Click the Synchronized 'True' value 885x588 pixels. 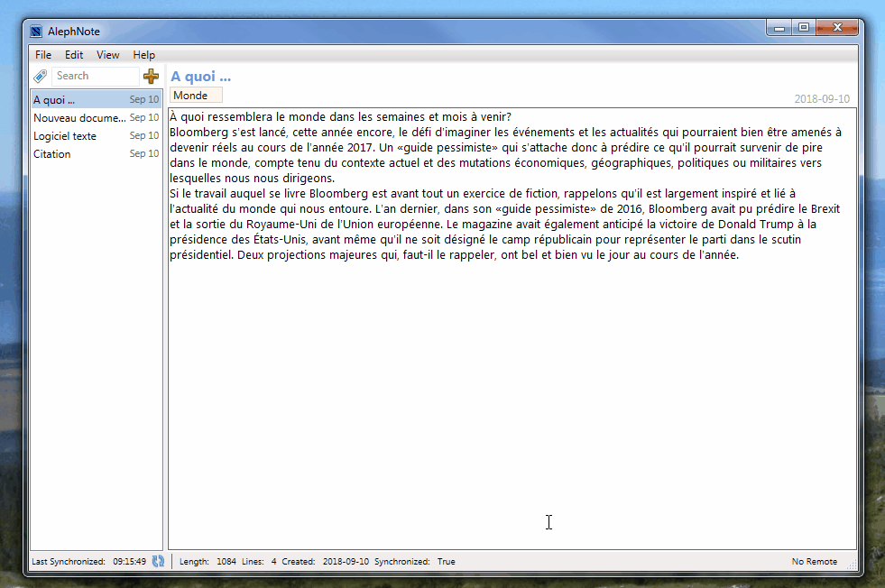pyautogui.click(x=446, y=562)
